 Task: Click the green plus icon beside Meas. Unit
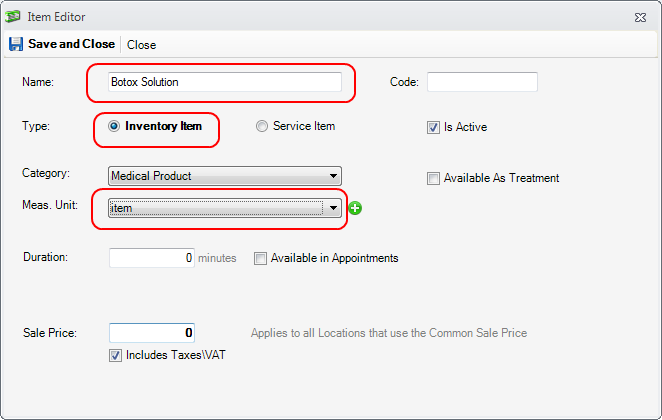tap(356, 208)
